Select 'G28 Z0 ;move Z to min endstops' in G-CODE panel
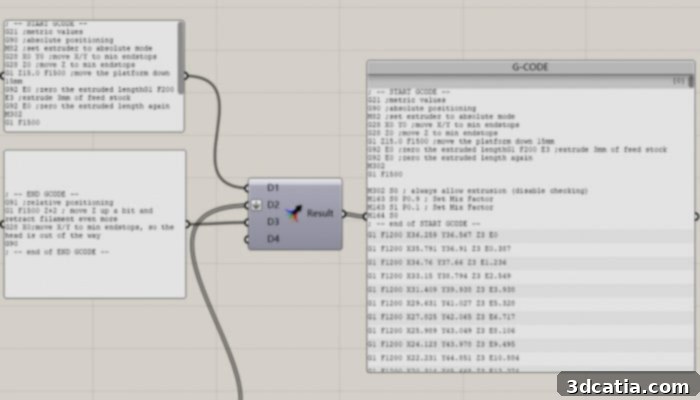 (432, 133)
